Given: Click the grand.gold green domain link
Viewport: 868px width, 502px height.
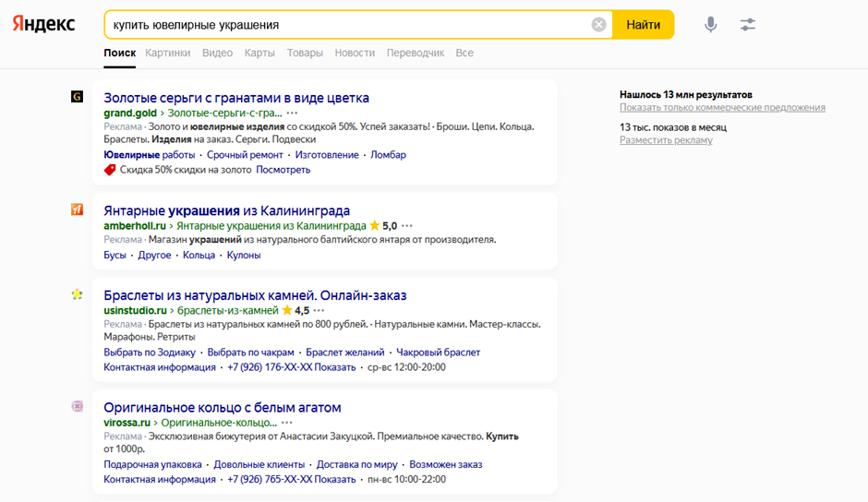Looking at the screenshot, I should click(x=130, y=113).
